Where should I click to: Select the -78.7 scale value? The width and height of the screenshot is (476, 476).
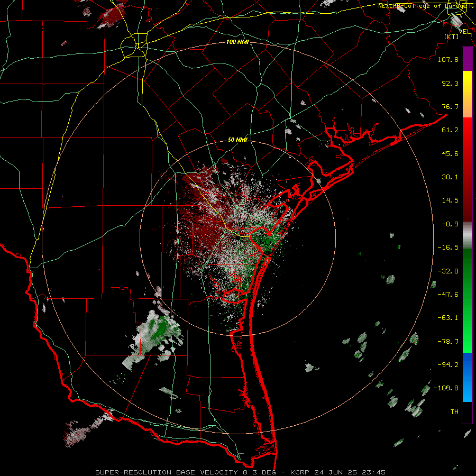pyautogui.click(x=448, y=342)
